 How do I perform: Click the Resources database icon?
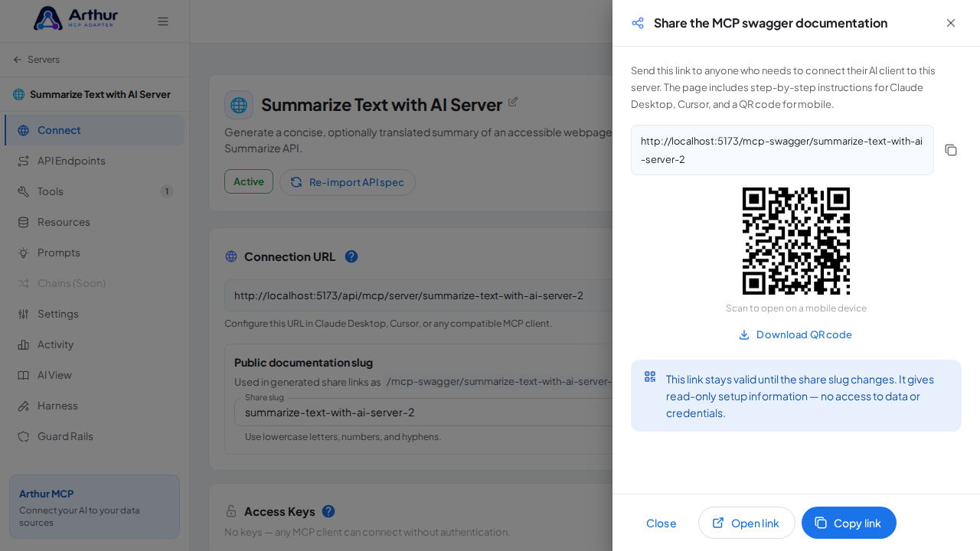pos(24,222)
